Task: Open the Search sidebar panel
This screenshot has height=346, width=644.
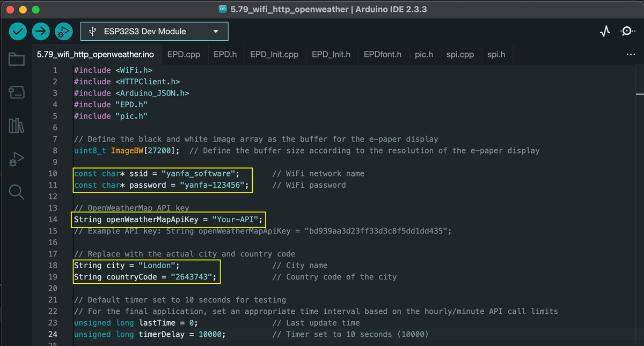Action: (17, 192)
